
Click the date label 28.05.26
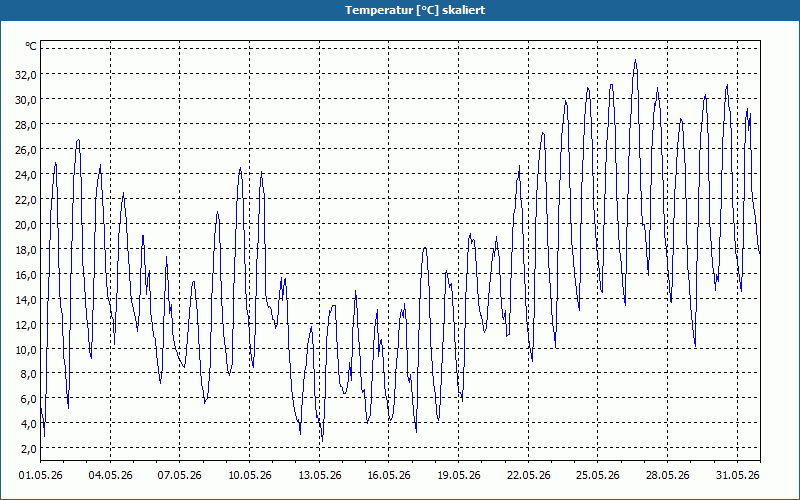(x=668, y=475)
